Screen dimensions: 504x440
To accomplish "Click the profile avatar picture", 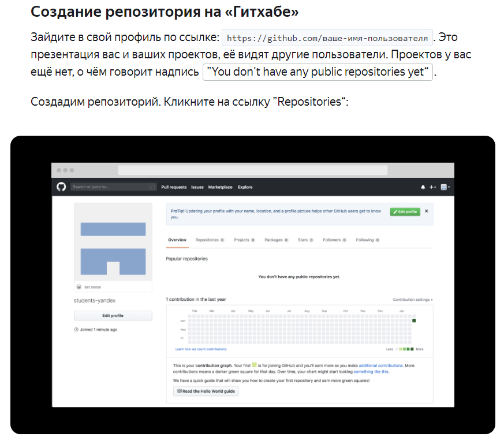I will pyautogui.click(x=113, y=243).
